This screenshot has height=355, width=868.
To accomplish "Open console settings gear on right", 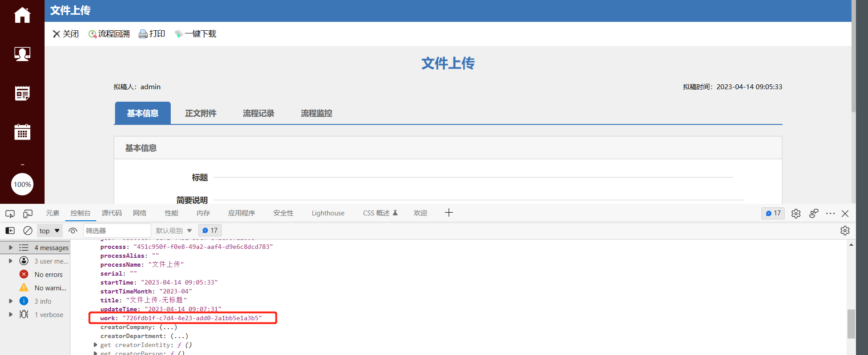I will pos(845,231).
